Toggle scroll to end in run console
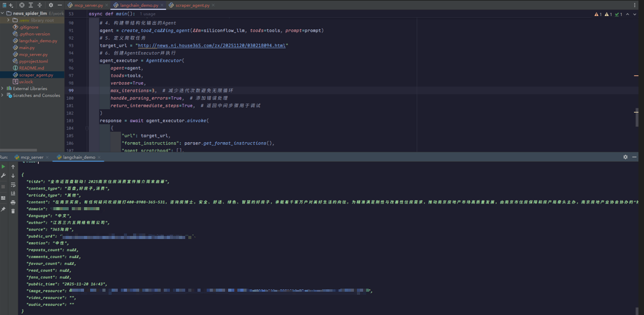Viewport: 644px width, 315px height. tap(13, 193)
